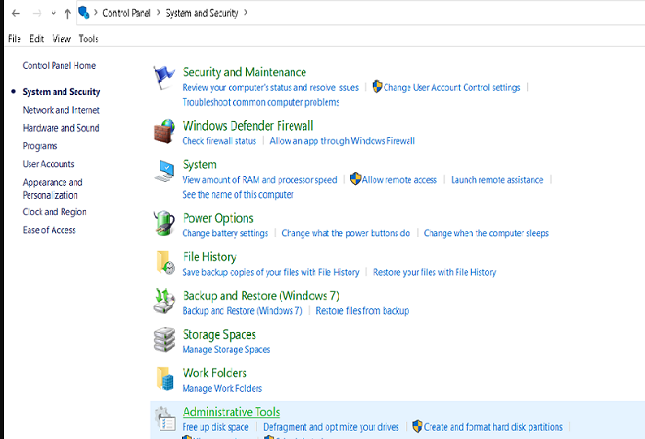
Task: Click the Administrative Tools gear icon
Action: tap(165, 419)
